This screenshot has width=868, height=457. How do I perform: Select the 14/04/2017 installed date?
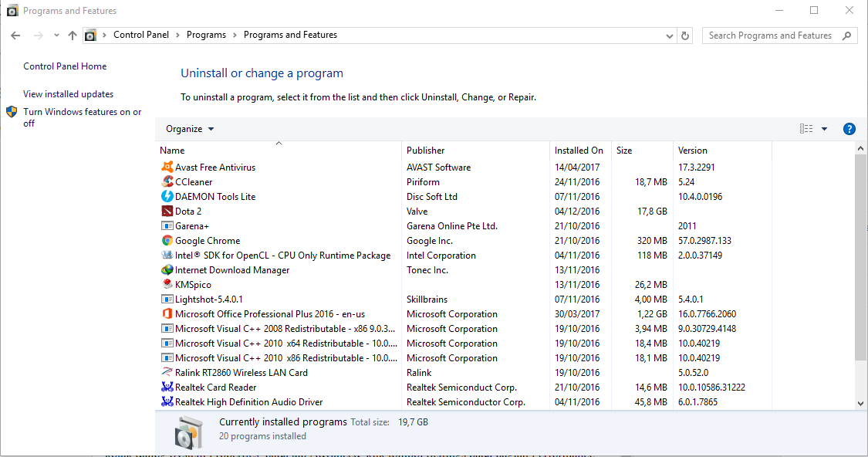(577, 168)
